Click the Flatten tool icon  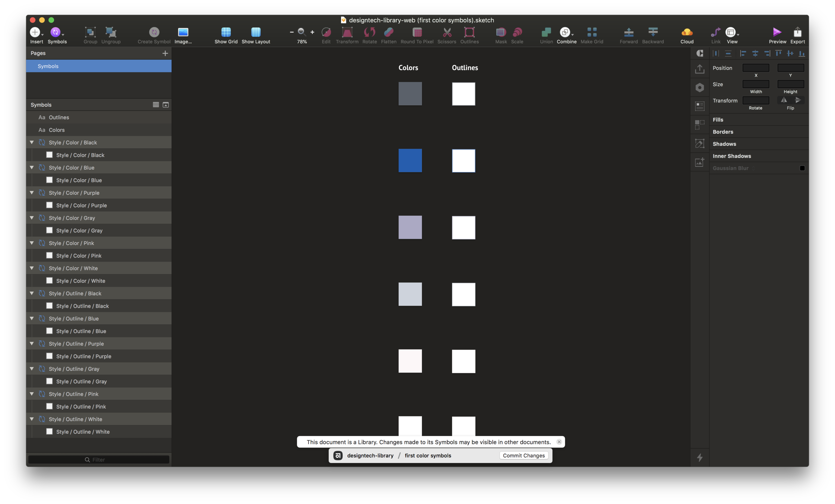[388, 32]
